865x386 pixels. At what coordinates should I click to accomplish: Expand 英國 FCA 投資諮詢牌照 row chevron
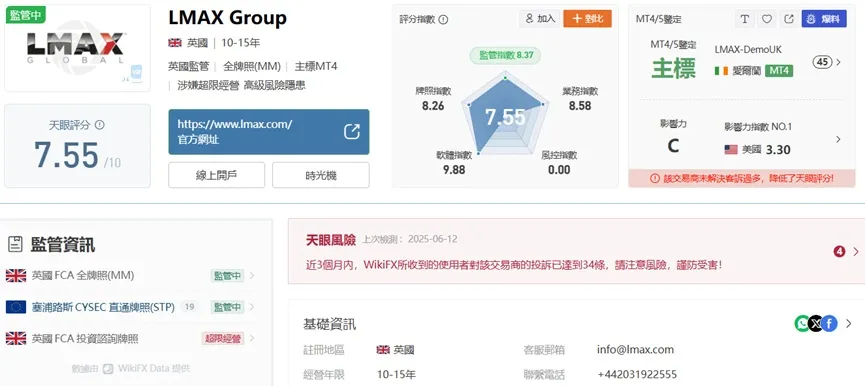(x=252, y=338)
